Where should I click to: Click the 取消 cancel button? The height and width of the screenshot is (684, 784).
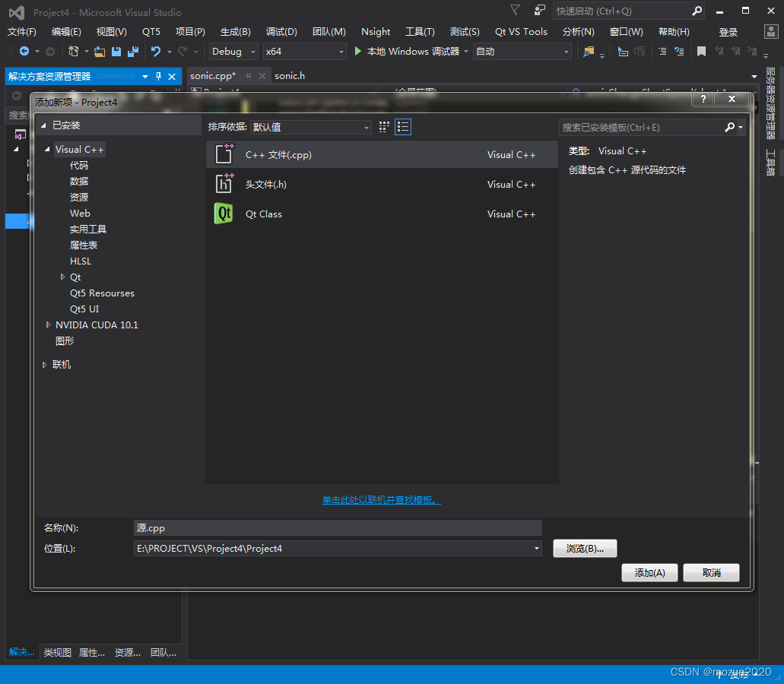click(x=711, y=572)
